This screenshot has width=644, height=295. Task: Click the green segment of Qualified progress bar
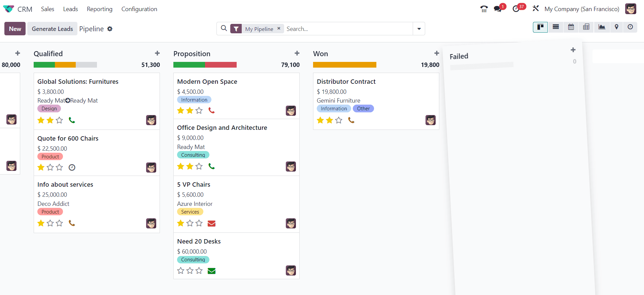44,65
